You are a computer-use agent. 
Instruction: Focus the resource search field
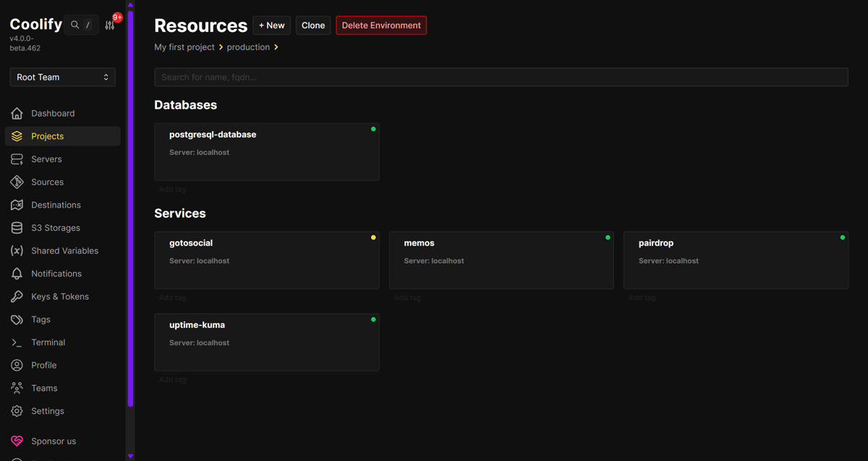501,77
